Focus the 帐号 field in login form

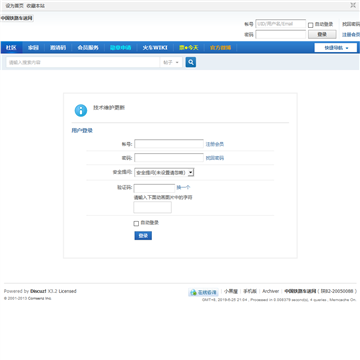[x=169, y=144]
